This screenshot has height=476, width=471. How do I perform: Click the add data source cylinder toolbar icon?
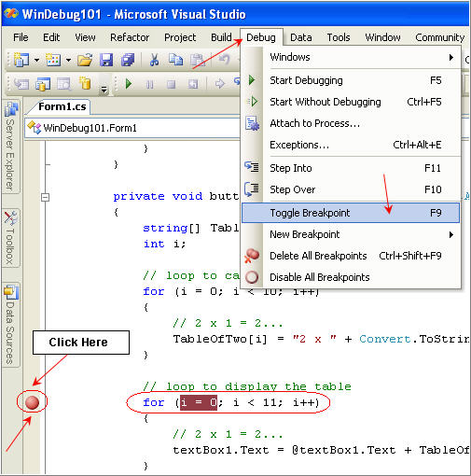click(x=85, y=83)
